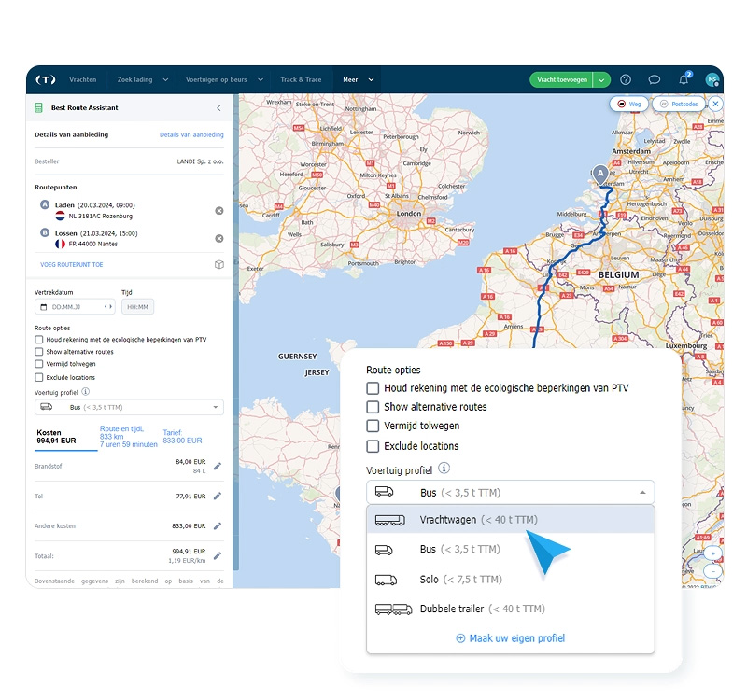
Task: Edit the Tol cost pencil icon
Action: click(218, 496)
